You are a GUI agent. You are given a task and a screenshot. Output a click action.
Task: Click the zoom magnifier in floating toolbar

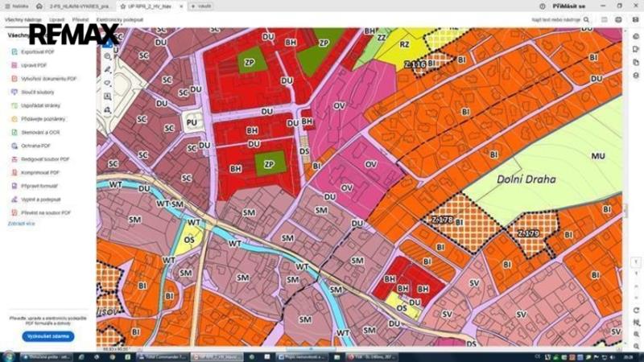coord(108,56)
